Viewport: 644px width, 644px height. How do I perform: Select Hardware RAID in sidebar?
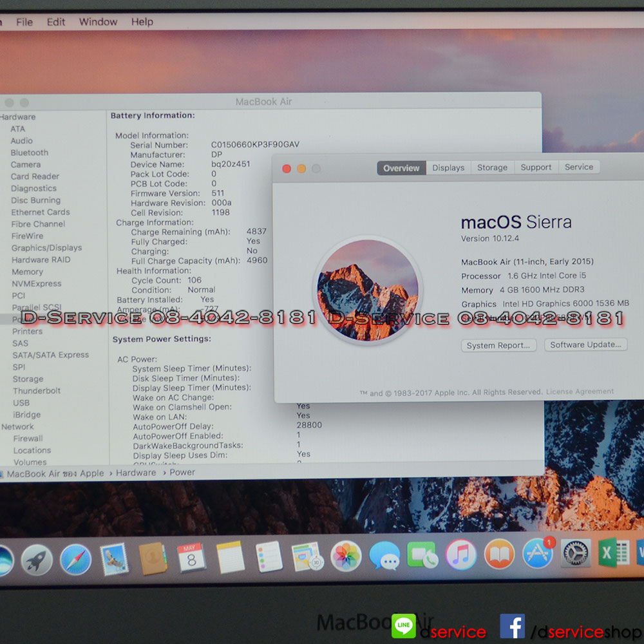41,260
